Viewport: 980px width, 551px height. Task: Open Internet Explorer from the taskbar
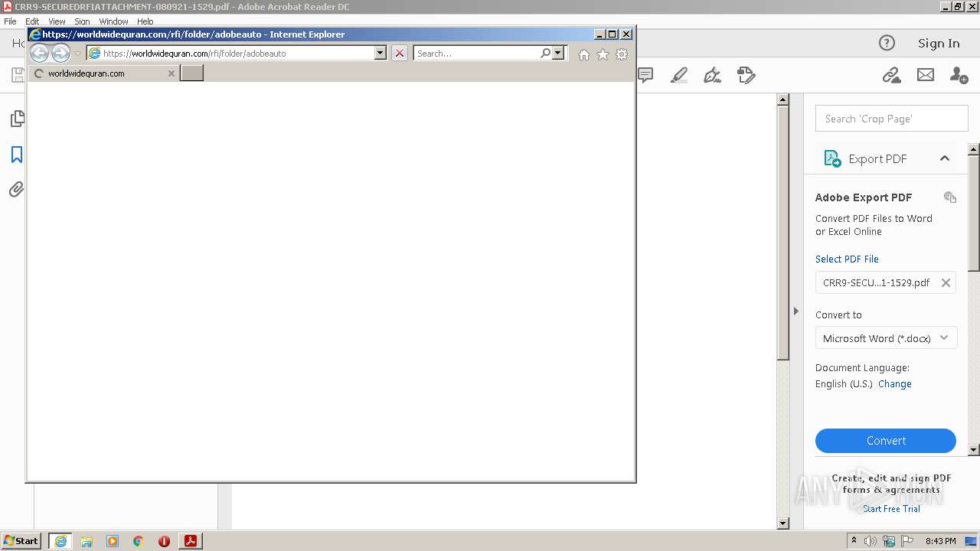tap(60, 541)
